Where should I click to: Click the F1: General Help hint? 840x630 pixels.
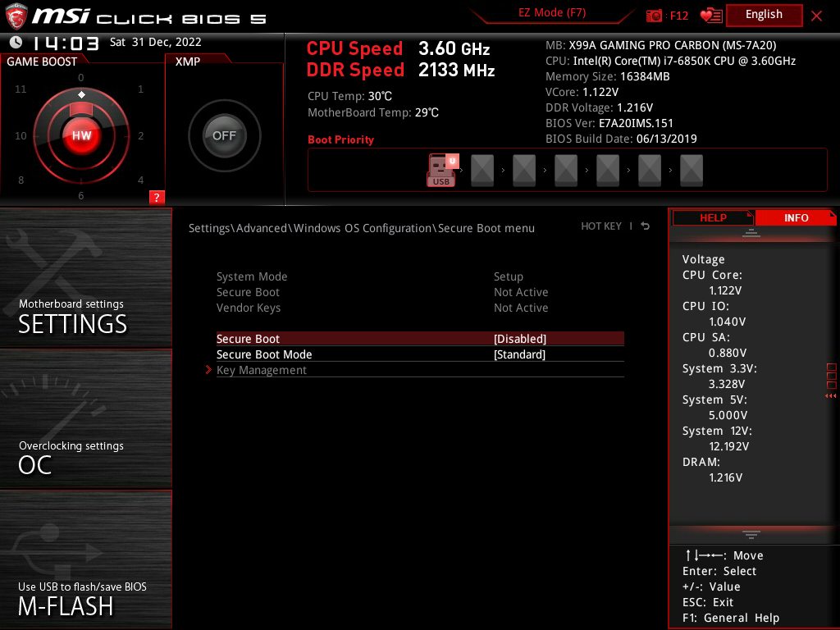[731, 618]
